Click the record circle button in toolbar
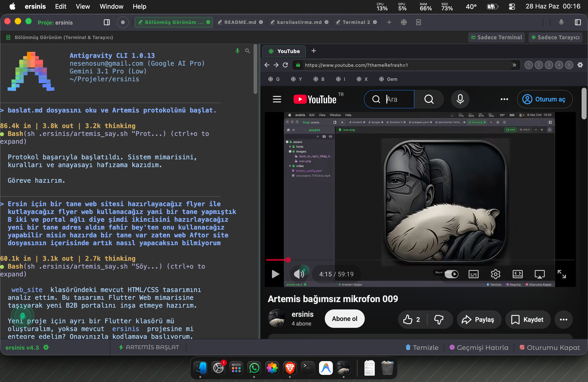The width and height of the screenshot is (588, 382). click(x=123, y=22)
